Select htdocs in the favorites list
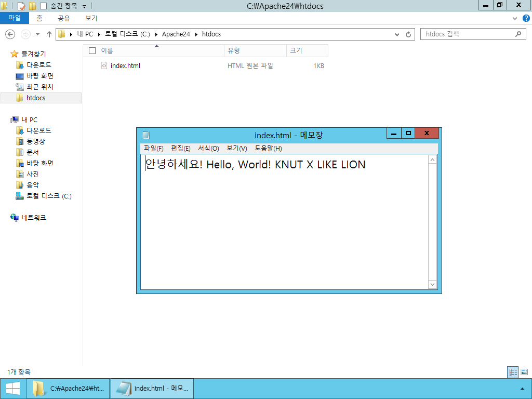This screenshot has width=532, height=399. point(41,98)
